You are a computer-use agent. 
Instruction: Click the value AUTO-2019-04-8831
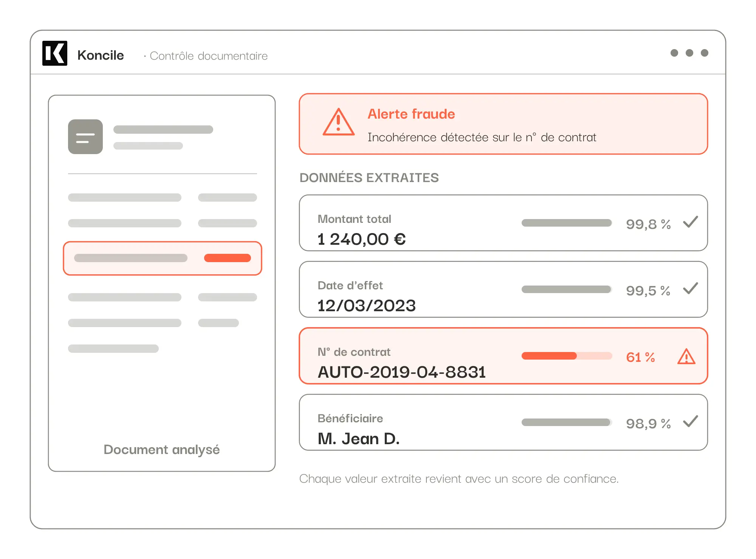401,372
